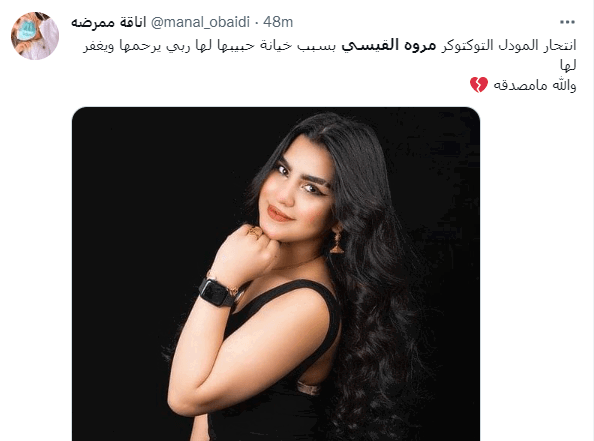This screenshot has width=594, height=441.
Task: Click the single word لها on second line
Action: coord(568,66)
